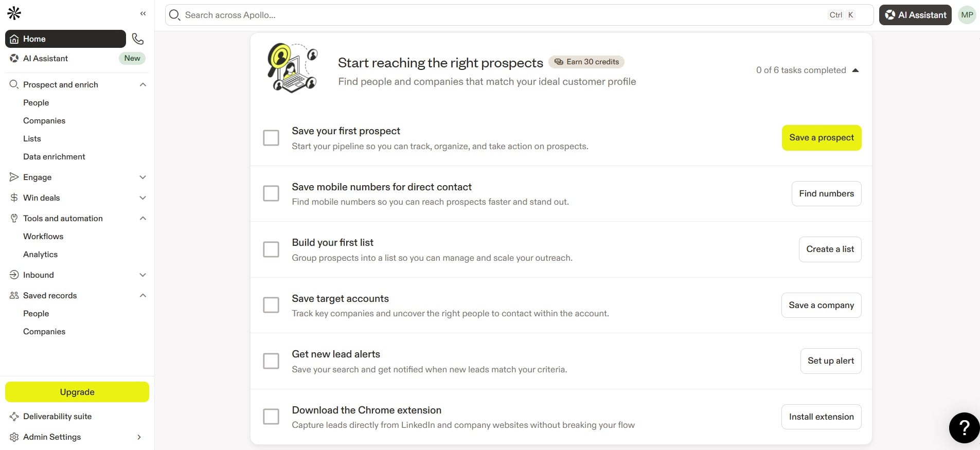The width and height of the screenshot is (980, 450).
Task: Open the help question mark bubble
Action: tap(965, 428)
